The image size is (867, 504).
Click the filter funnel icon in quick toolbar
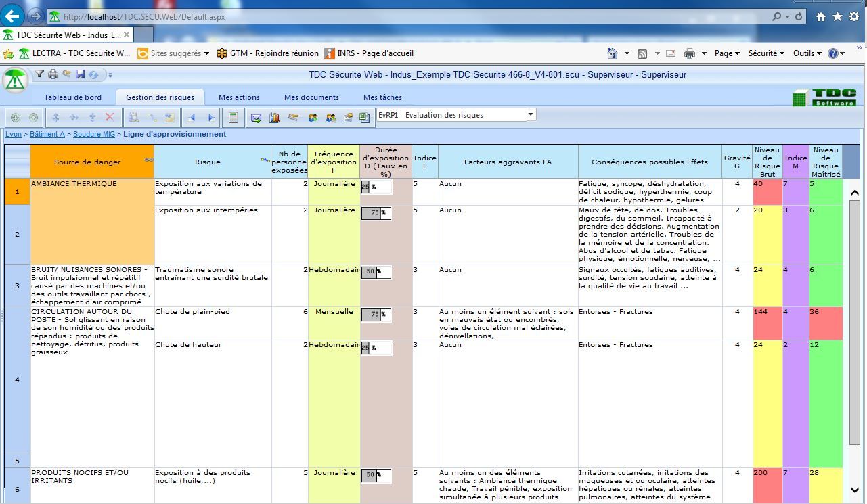point(39,74)
